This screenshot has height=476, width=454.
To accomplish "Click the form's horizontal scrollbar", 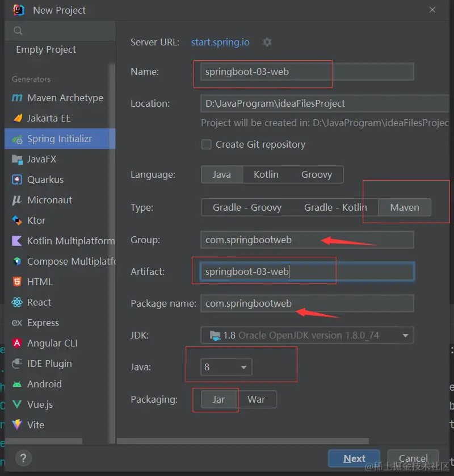I will (x=243, y=441).
